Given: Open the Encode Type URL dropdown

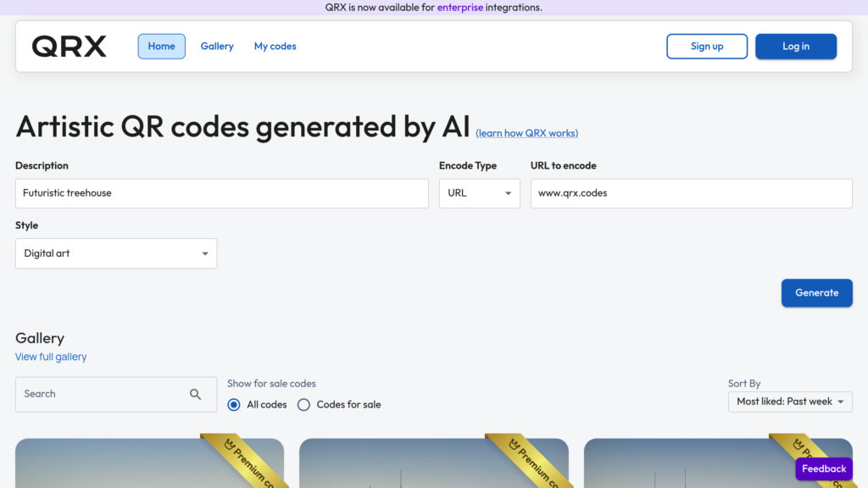Looking at the screenshot, I should click(x=479, y=193).
